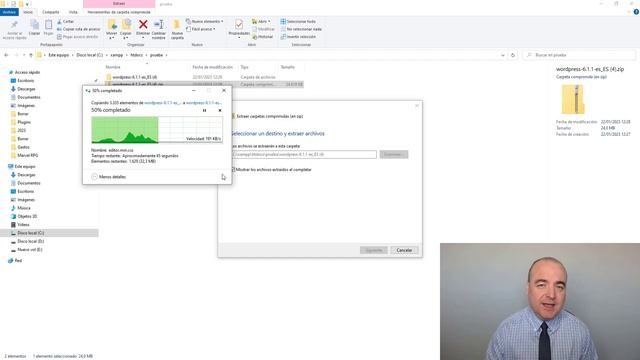Image resolution: width=640 pixels, height=360 pixels.
Task: Switch to the Inicio ribbon tab
Action: (x=28, y=12)
